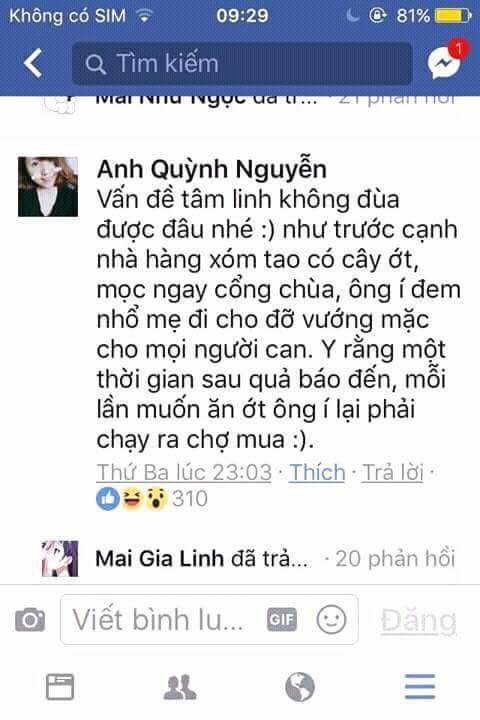480x720 pixels.
Task: Open the emoji smiley picker
Action: 331,619
